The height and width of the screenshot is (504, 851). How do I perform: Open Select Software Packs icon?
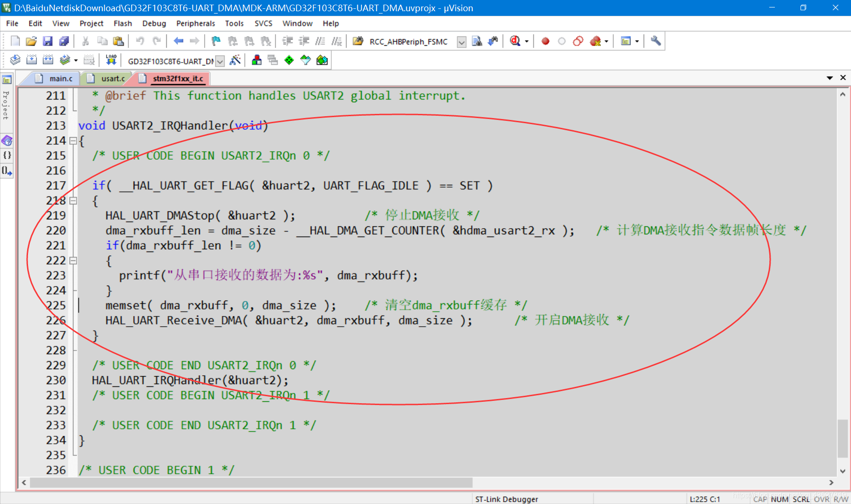coord(305,60)
